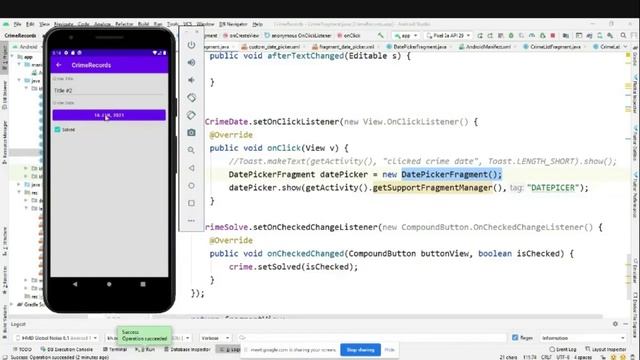Take an emulator screenshot with the camera icon
This screenshot has height=360, width=640.
[x=191, y=133]
